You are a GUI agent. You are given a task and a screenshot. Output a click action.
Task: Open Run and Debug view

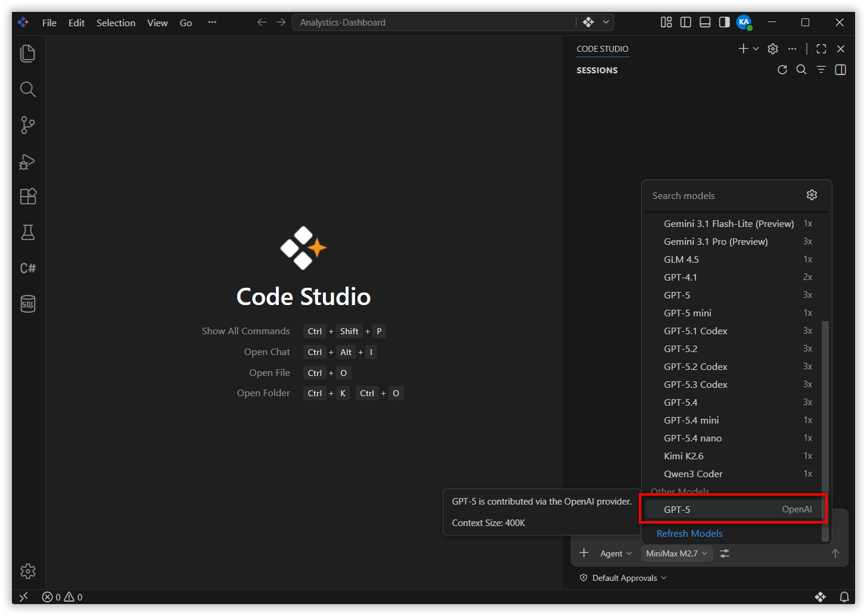(28, 161)
